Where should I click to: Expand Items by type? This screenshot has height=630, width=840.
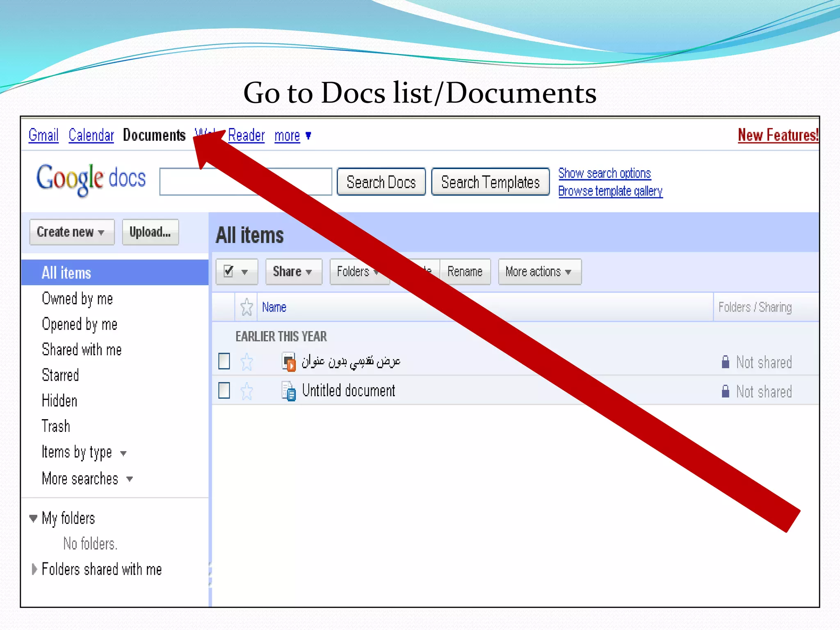tap(84, 452)
